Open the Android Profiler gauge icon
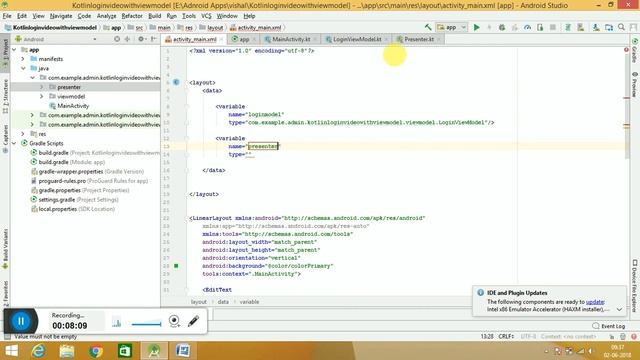 coord(527,27)
